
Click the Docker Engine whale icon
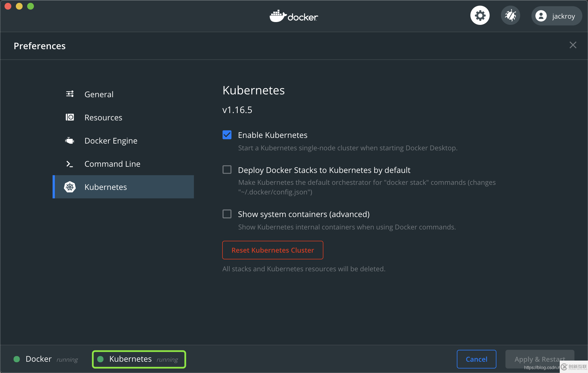click(x=70, y=140)
